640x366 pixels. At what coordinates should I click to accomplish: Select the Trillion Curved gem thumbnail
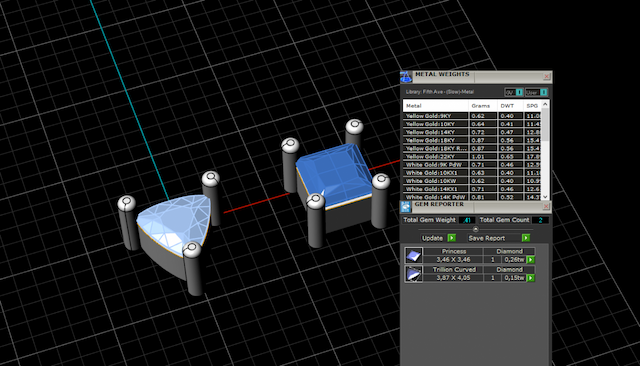coord(413,274)
